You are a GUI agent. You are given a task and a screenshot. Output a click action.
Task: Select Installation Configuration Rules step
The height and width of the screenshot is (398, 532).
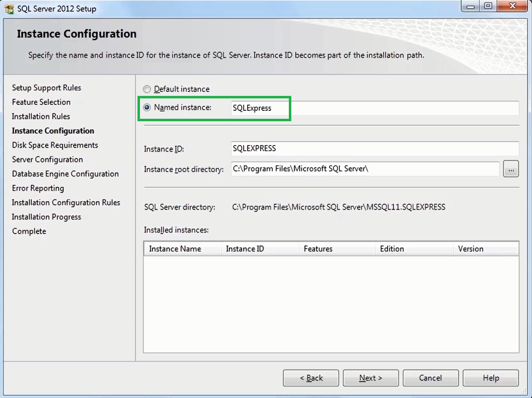pos(66,202)
